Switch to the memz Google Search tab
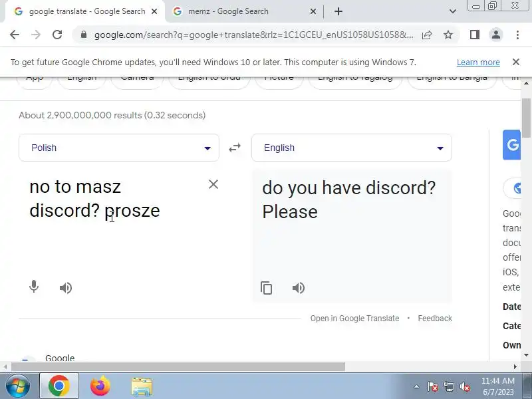The image size is (532, 399). (244, 11)
